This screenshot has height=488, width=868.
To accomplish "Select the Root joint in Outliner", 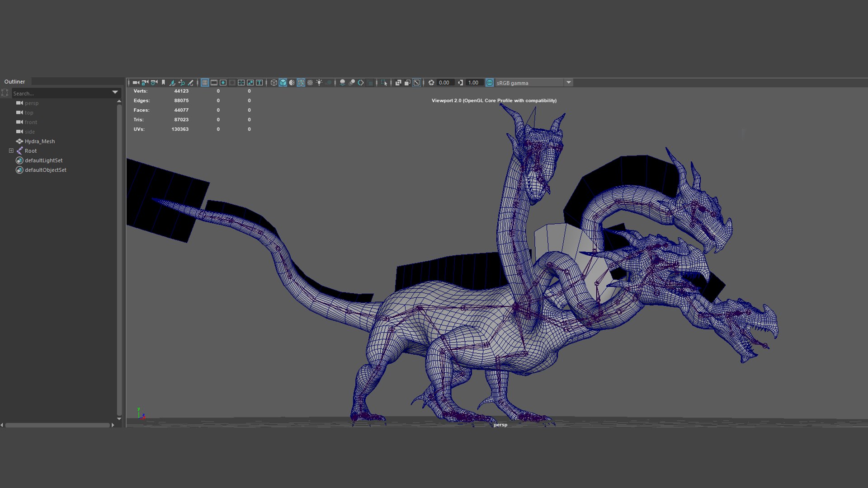I will point(31,151).
